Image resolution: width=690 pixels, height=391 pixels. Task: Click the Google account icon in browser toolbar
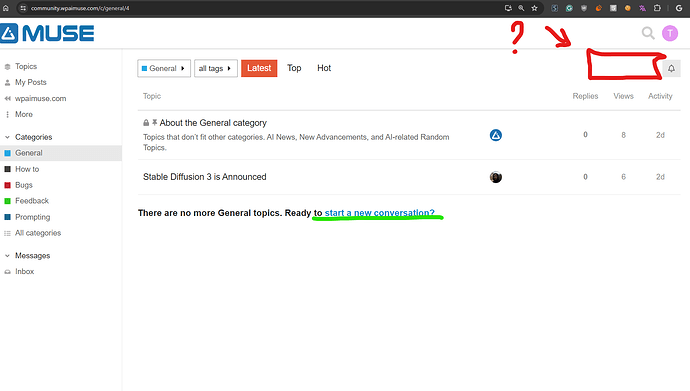click(x=679, y=8)
